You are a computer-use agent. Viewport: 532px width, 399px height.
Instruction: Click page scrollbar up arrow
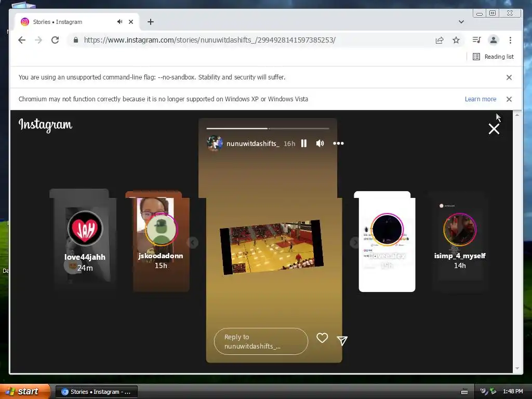tap(517, 115)
